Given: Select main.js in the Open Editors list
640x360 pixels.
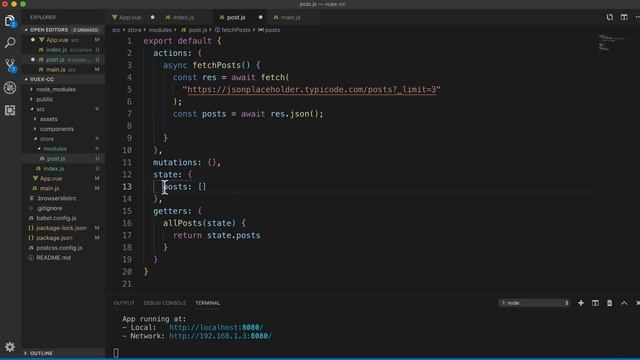Looking at the screenshot, I should [56, 69].
